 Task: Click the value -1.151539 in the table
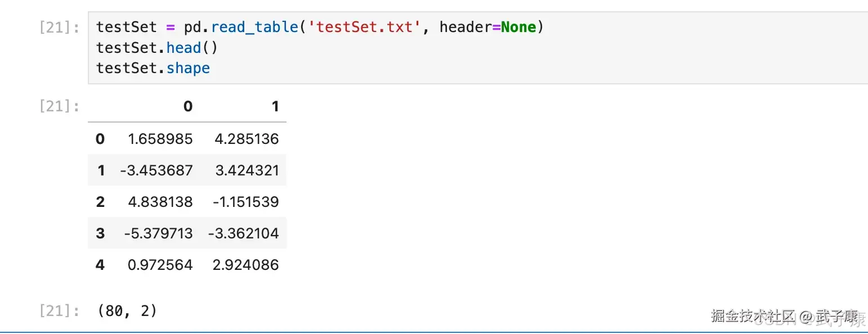pos(245,202)
